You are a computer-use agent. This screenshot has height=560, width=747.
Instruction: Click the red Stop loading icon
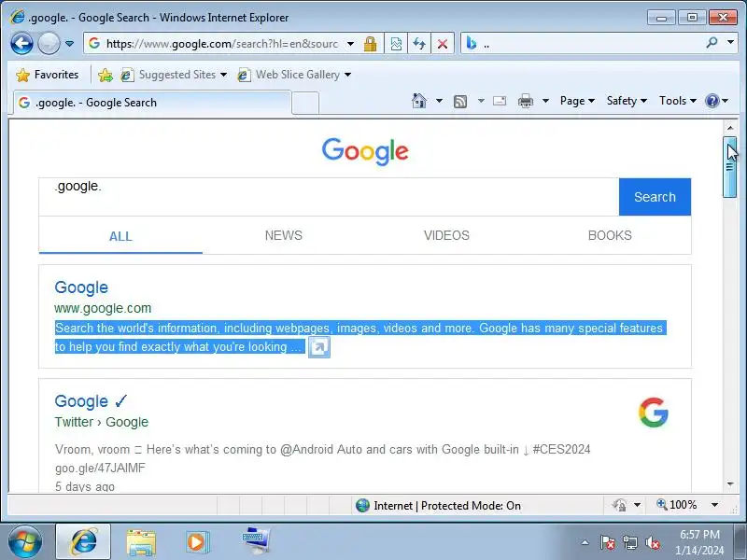(x=443, y=44)
